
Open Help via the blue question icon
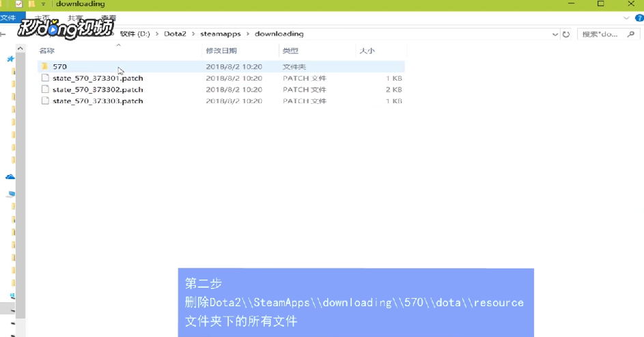pos(639,18)
